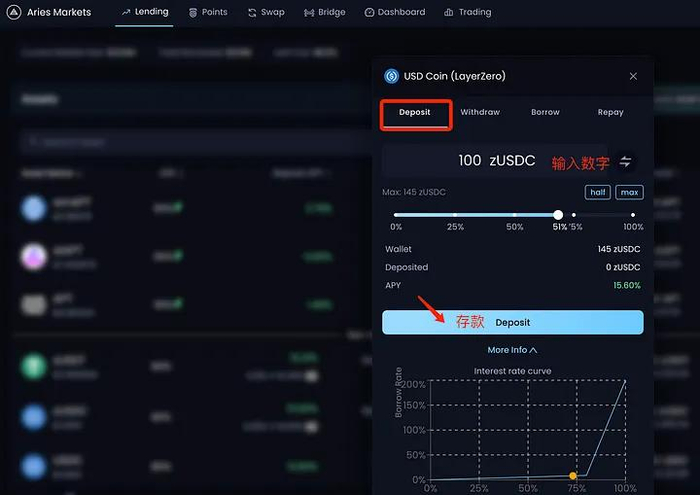
Task: Click the 25% mark on amount slider
Action: [x=454, y=215]
